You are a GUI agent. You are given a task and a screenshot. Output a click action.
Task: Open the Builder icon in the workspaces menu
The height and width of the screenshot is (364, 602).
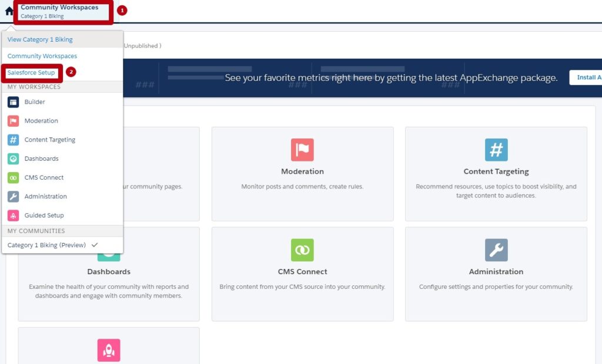13,102
